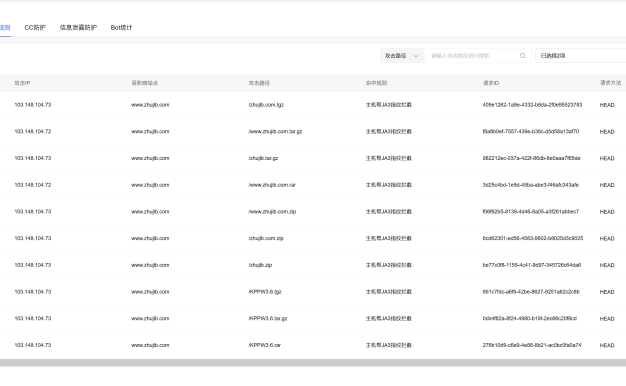The height and width of the screenshot is (386, 626).
Task: Click the 攻击路径 column header
Action: point(259,83)
